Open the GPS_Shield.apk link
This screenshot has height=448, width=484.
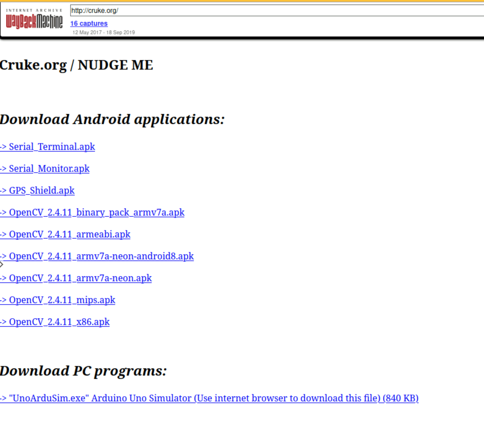37,191
